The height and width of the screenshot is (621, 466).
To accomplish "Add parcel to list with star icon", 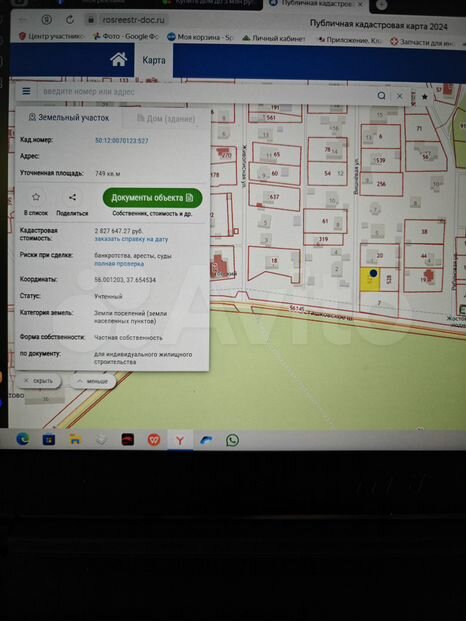I will tap(36, 197).
